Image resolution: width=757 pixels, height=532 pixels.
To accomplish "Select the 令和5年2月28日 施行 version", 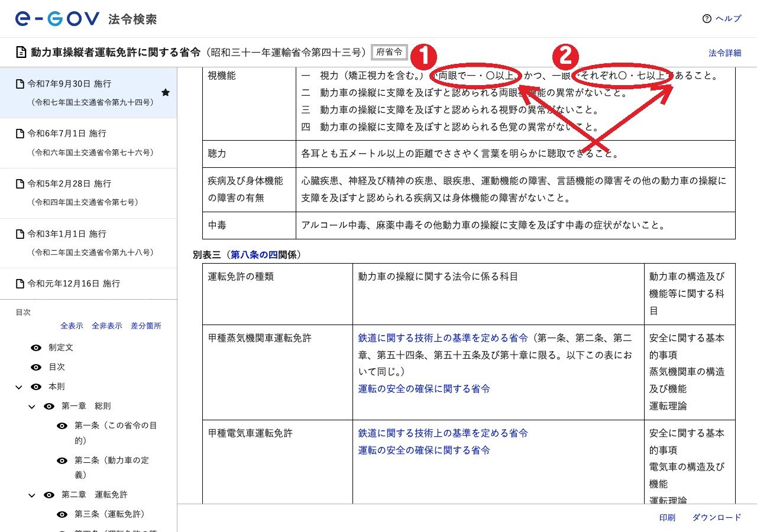I will (x=89, y=193).
